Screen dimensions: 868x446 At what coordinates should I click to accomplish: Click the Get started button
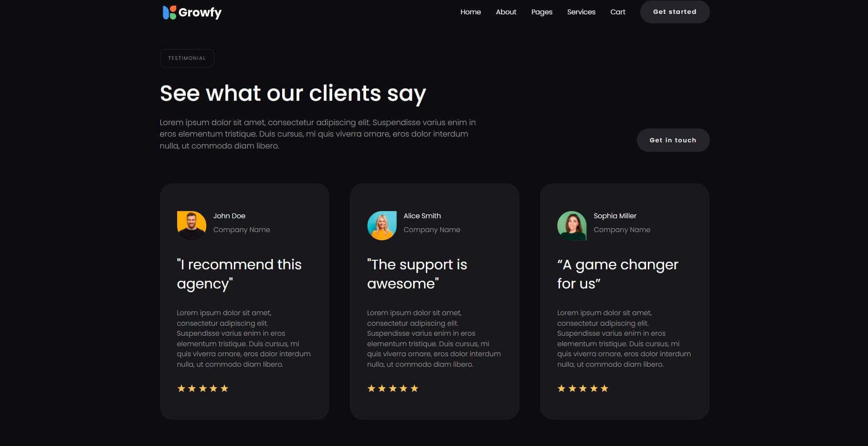click(x=675, y=12)
